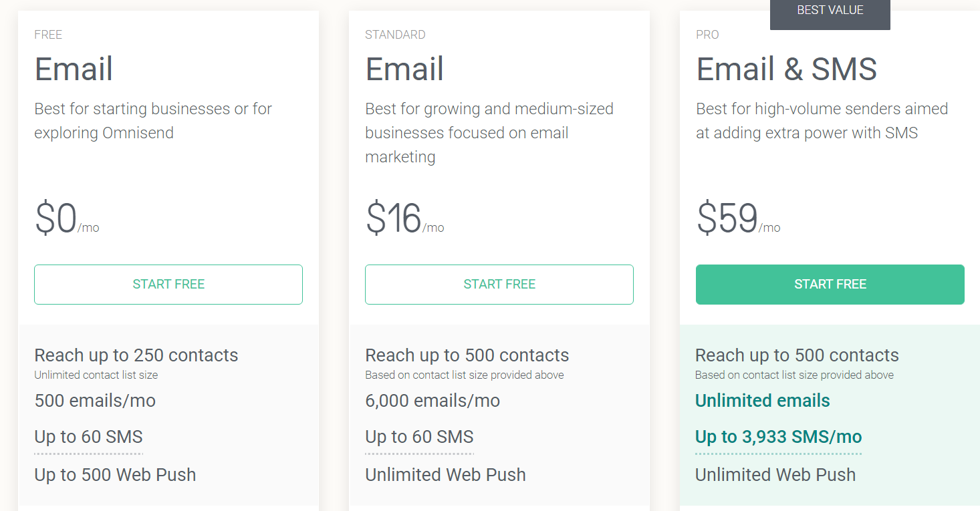Click the BEST VALUE badge
Image resolution: width=980 pixels, height=511 pixels.
pos(830,11)
